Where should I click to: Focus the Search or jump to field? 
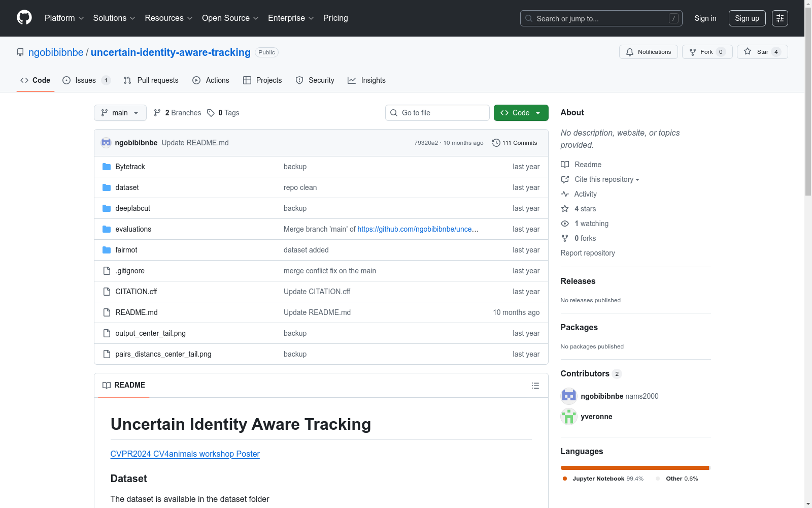(x=601, y=18)
